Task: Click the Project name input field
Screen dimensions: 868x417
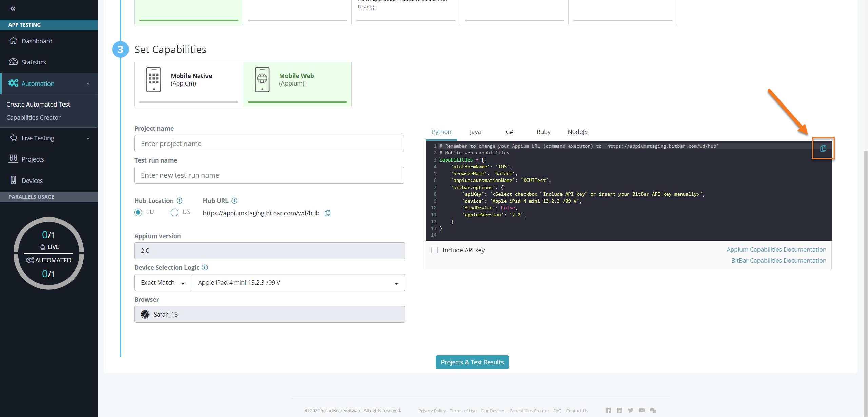Action: pyautogui.click(x=269, y=144)
